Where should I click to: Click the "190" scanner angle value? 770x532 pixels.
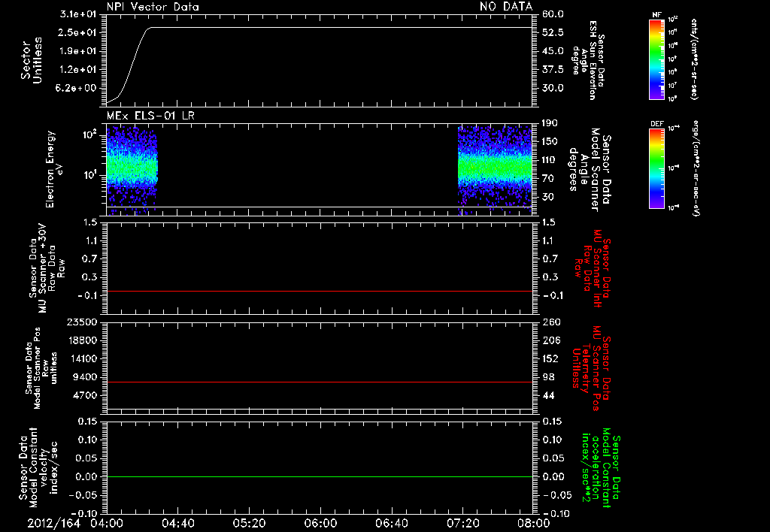tap(550, 123)
